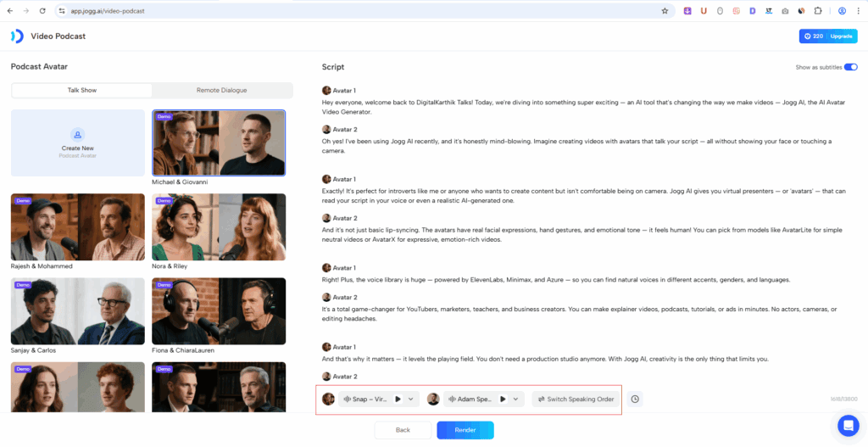Reload the page using browser refresh
Screen dimensions: 868x447
42,11
